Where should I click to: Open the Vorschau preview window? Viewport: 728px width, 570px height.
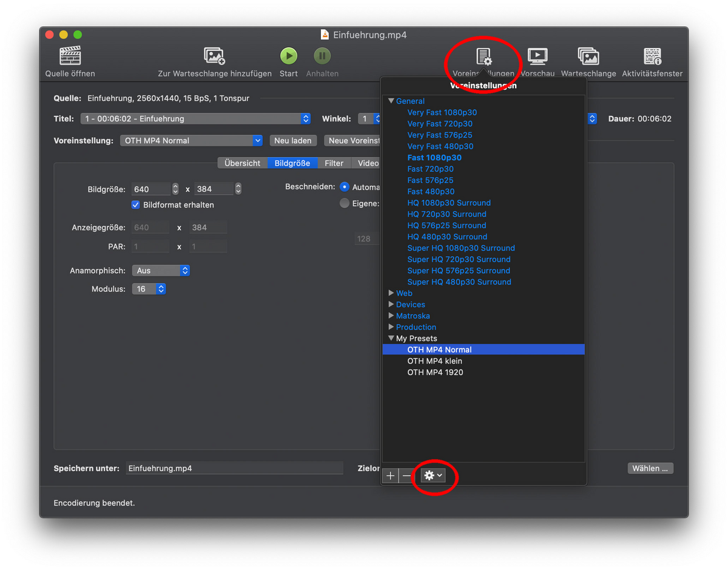point(538,57)
